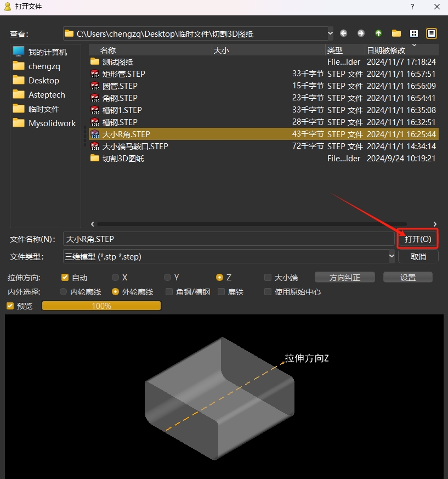Expand the column options chevron above the date column
Viewport: 448px width, 479px height.
(415, 45)
